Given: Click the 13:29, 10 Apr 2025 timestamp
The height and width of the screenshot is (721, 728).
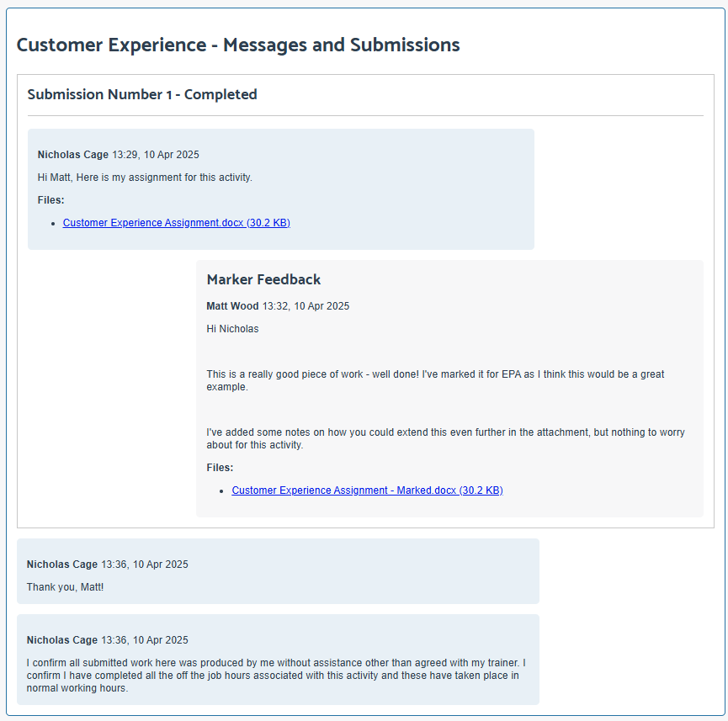Looking at the screenshot, I should [156, 155].
